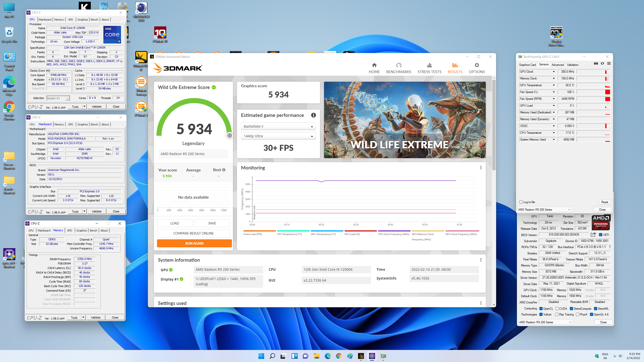Click the purple CPU Clock Frequency legend bar
This screenshot has width=644, height=362.
click(394, 231)
